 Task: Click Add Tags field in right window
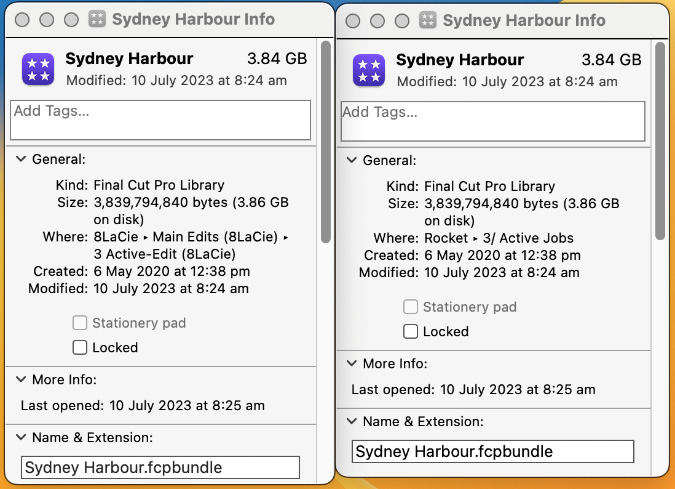(x=493, y=121)
